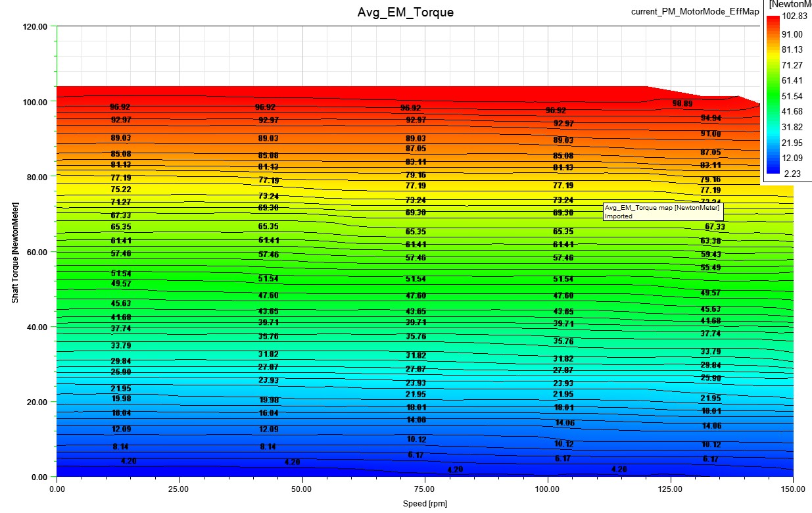Image resolution: width=812 pixels, height=513 pixels.
Task: Click the 25.00 tick on the speed axis
Action: tap(179, 489)
